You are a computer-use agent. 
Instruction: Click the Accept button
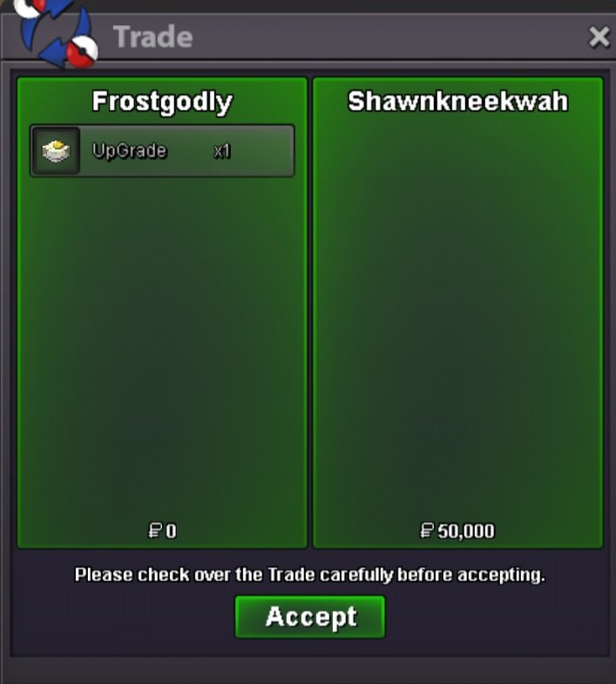tap(310, 617)
